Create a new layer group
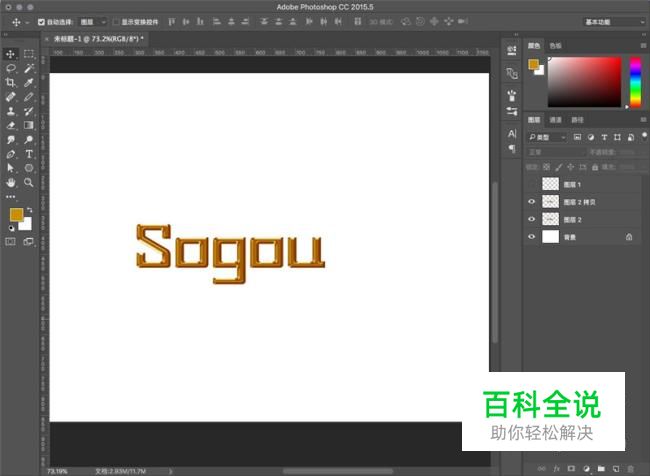Screen dimensions: 650x476 pos(601,469)
